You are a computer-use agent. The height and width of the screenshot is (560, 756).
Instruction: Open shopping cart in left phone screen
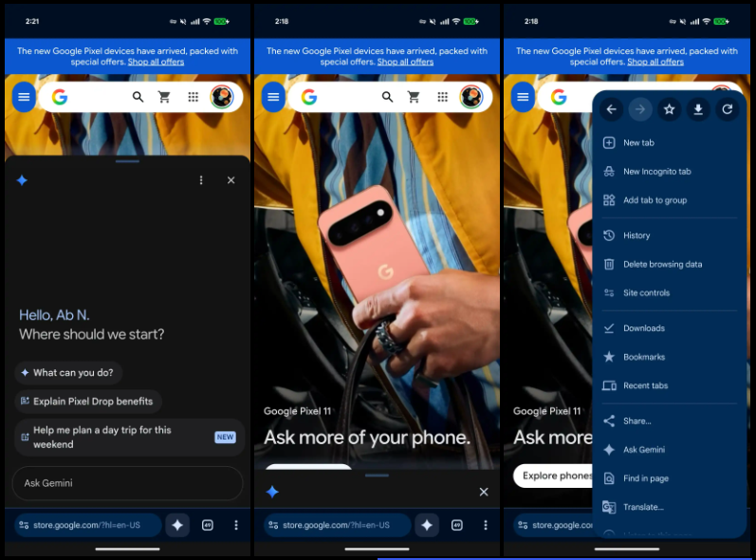coord(164,98)
